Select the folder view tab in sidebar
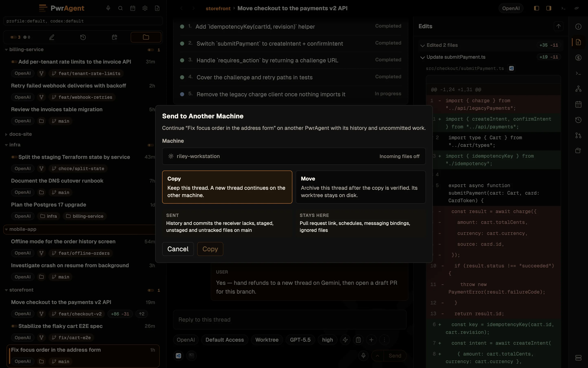588x368 pixels. [146, 37]
